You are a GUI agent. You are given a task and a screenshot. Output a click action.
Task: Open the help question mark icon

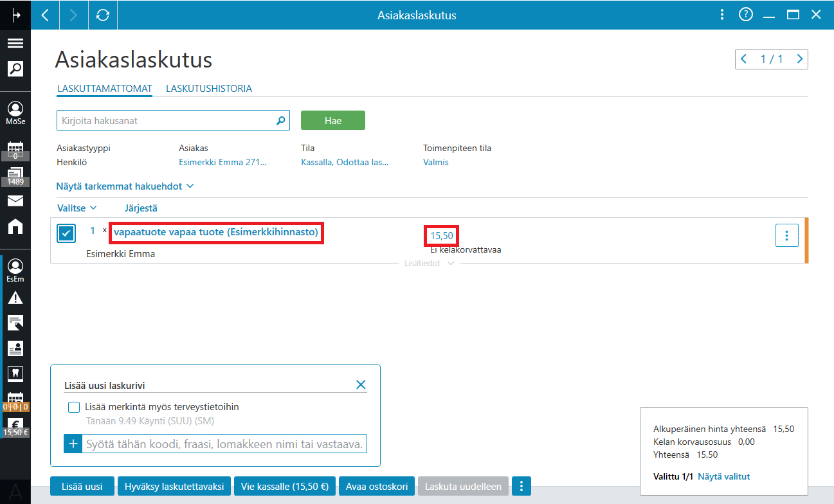(x=746, y=15)
